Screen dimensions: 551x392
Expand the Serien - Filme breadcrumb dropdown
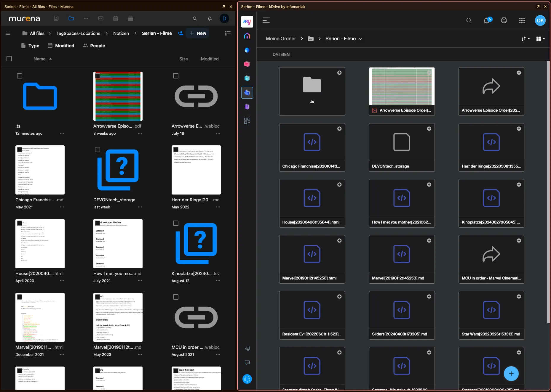point(360,39)
